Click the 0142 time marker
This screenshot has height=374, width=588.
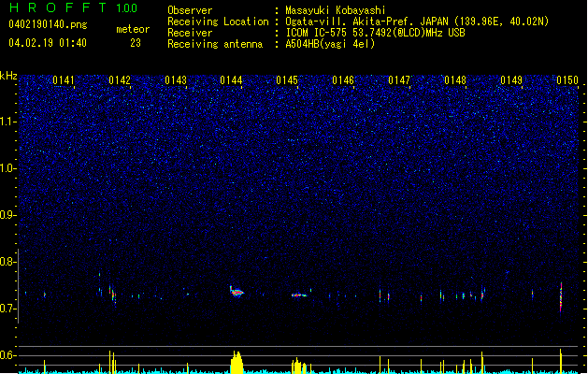(120, 80)
